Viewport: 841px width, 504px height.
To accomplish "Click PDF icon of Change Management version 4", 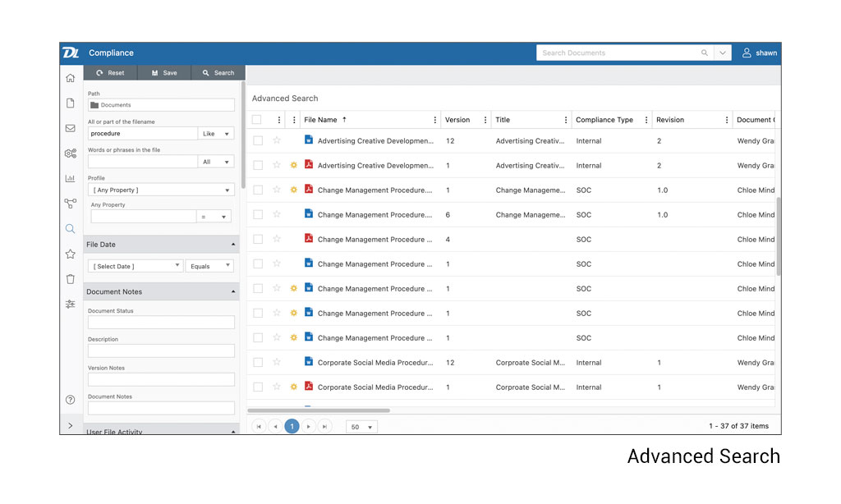I will coord(309,239).
